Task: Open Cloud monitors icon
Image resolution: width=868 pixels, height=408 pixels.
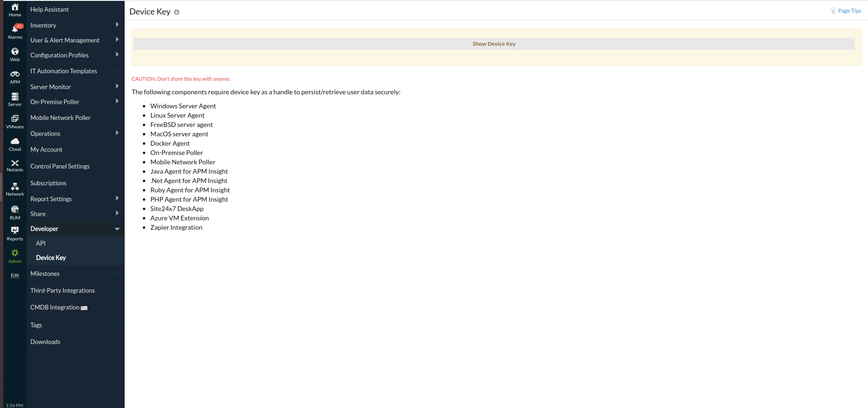Action: 15,143
